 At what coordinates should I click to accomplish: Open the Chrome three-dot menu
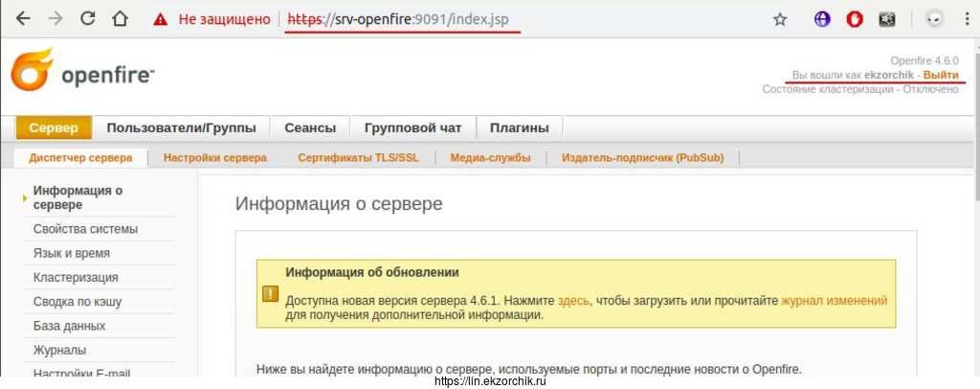pos(967,18)
